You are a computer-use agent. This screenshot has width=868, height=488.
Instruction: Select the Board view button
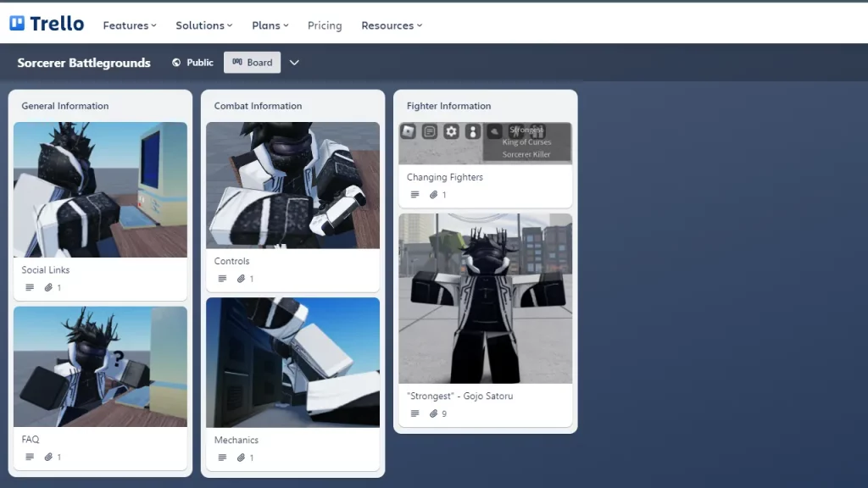coord(252,63)
